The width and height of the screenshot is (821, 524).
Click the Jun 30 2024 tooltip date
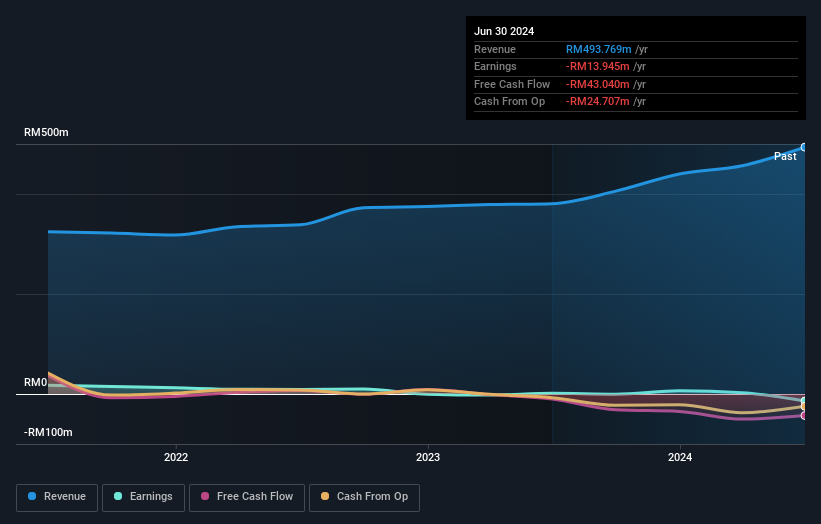[x=504, y=31]
